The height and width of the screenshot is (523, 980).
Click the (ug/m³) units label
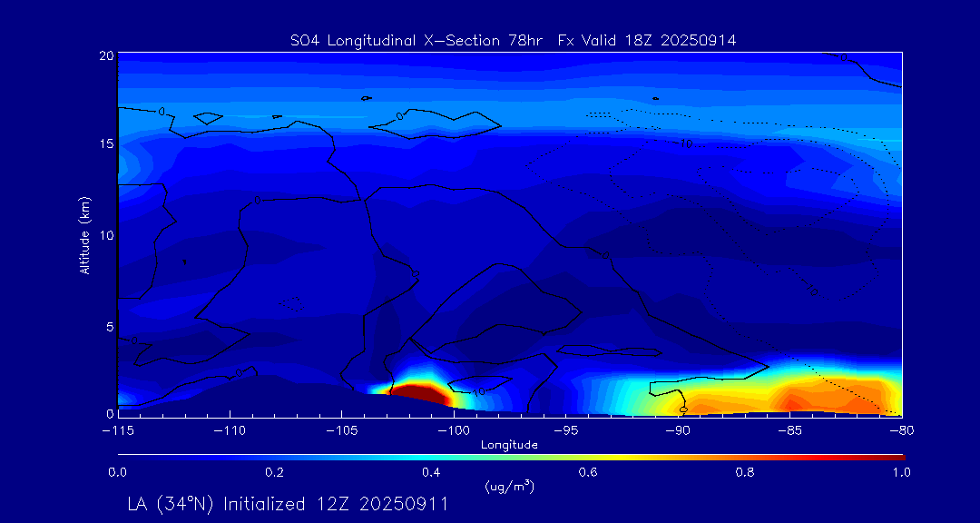[509, 487]
